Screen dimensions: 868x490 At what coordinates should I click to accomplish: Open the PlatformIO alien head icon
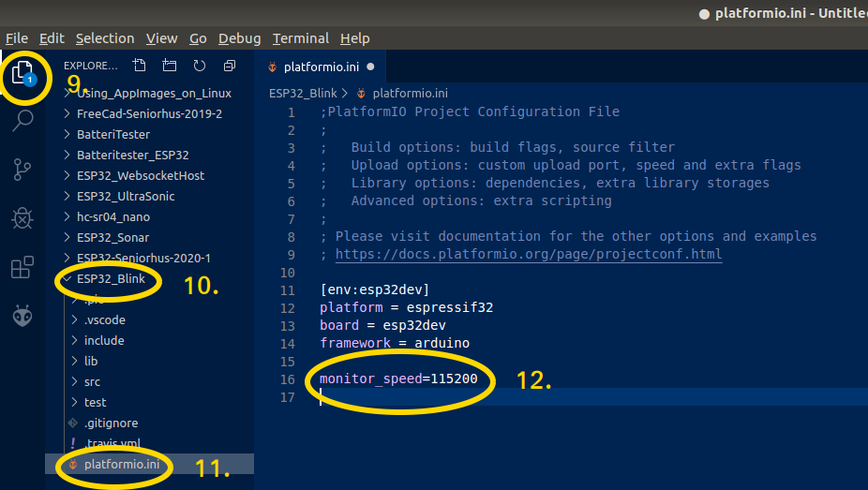click(x=22, y=316)
